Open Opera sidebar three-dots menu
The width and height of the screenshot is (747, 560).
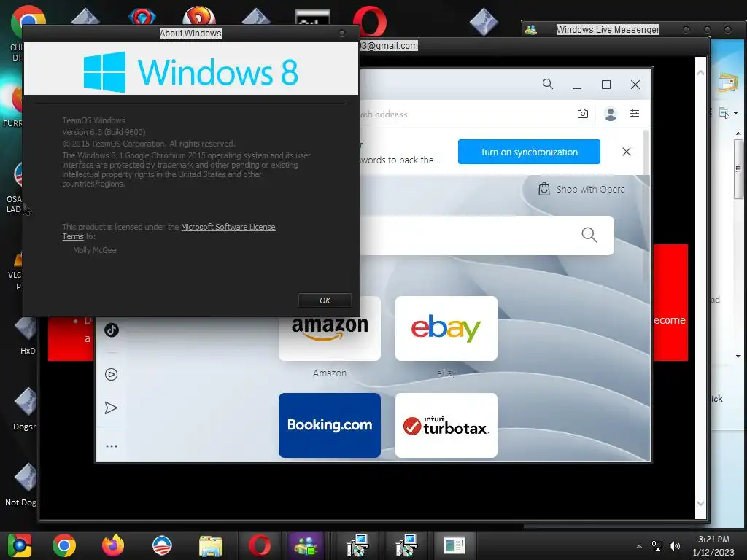[112, 446]
